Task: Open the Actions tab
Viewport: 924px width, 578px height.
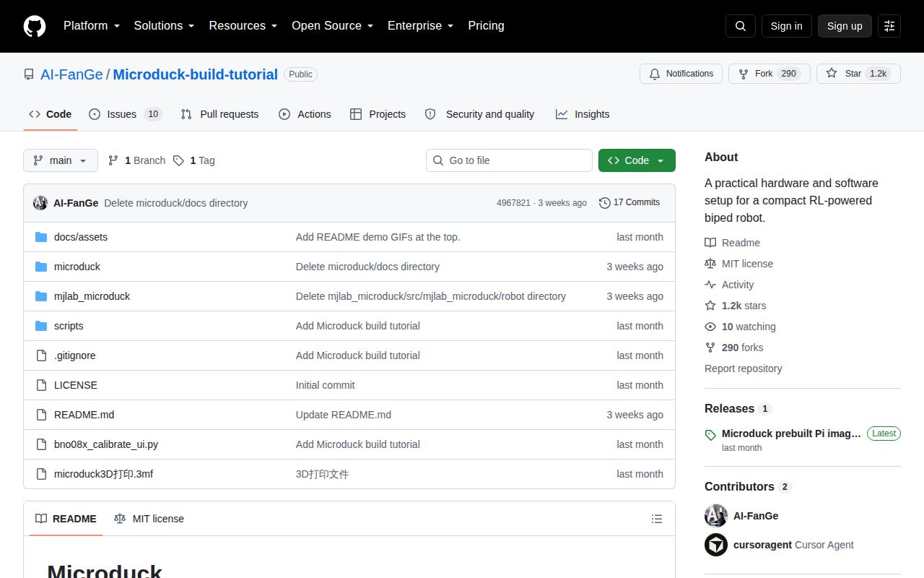Action: click(305, 114)
